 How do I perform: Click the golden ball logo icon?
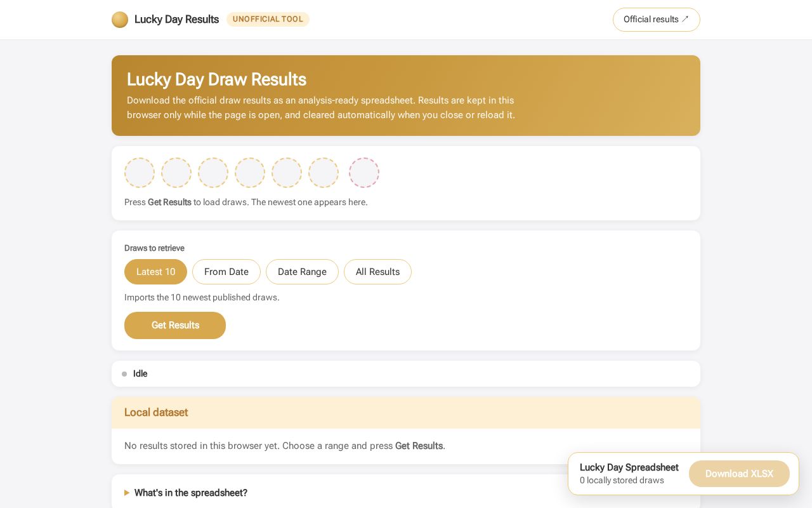click(x=120, y=20)
